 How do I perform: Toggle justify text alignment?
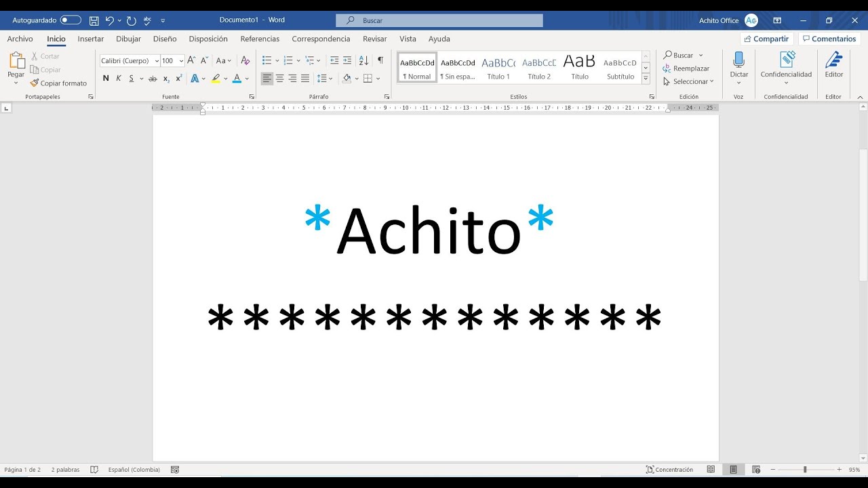305,79
